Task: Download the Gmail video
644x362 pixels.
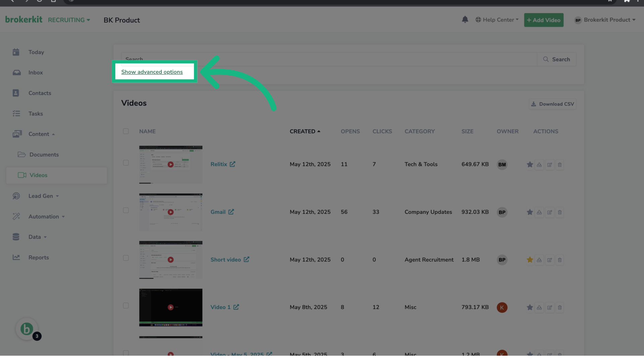Action: tap(539, 212)
